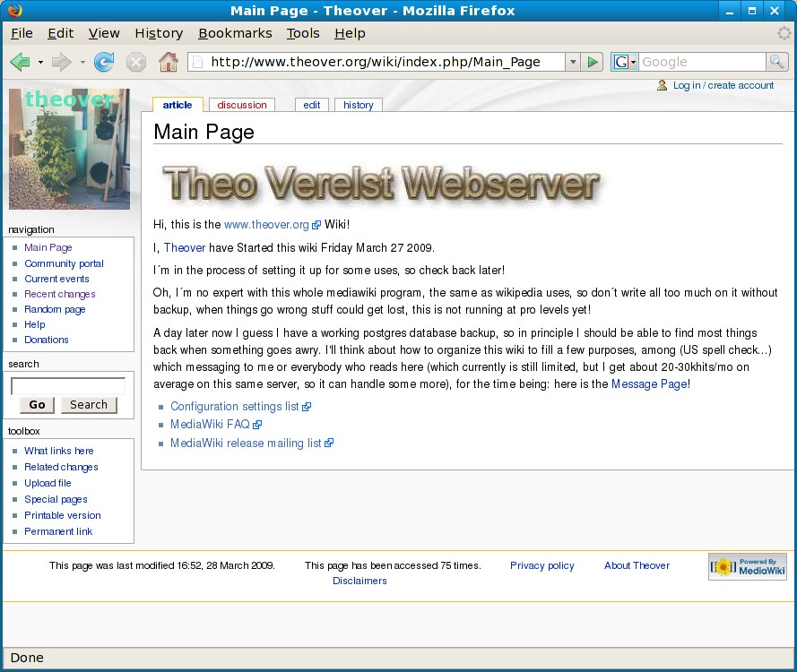Click the Theover user link in text
The image size is (797, 672).
pyautogui.click(x=185, y=248)
